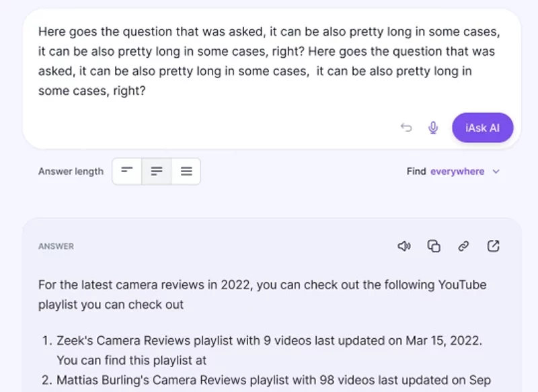This screenshot has height=392, width=538.
Task: Click the Mattias Burling's Camera Reviews entry
Action: 269,380
